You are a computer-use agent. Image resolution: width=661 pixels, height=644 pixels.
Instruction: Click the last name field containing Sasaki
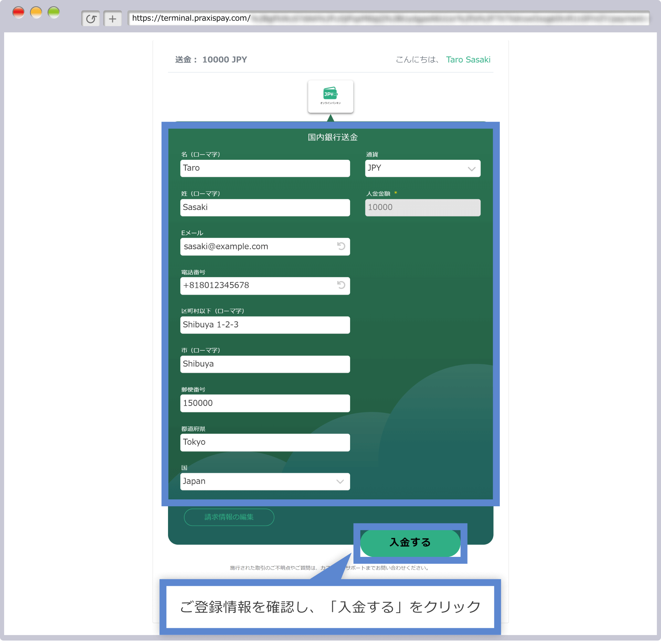click(265, 207)
